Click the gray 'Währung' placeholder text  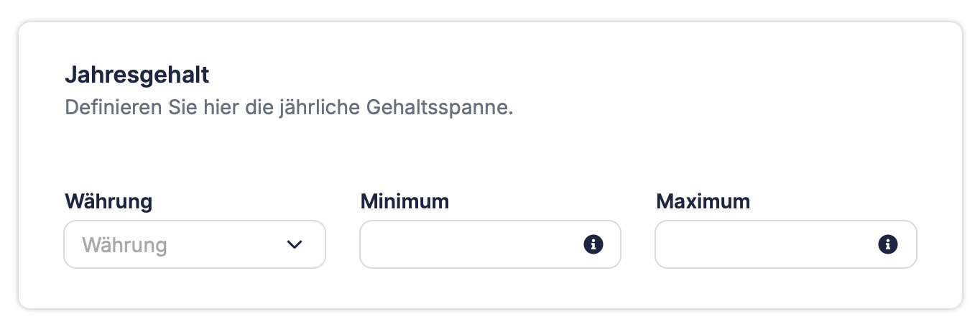pyautogui.click(x=125, y=246)
